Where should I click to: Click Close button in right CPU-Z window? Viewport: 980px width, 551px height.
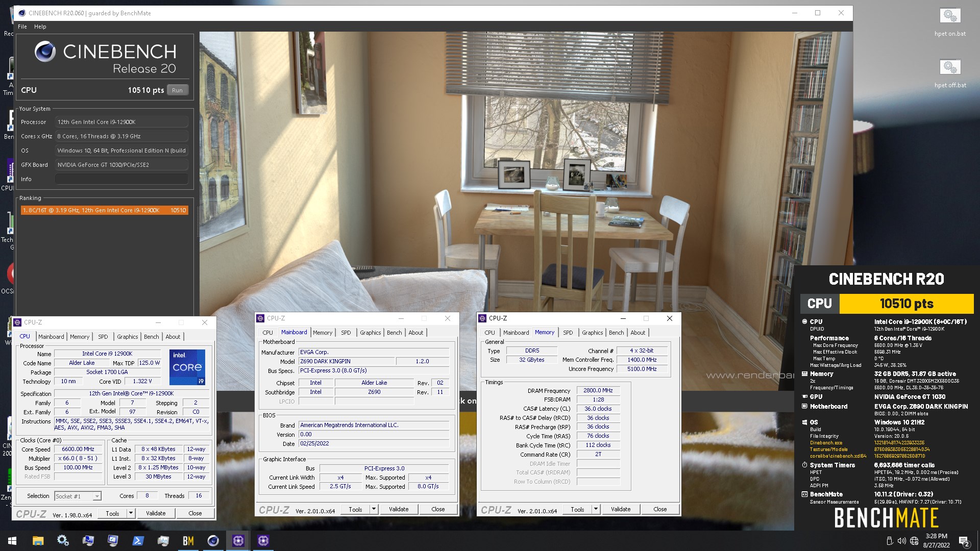[660, 509]
